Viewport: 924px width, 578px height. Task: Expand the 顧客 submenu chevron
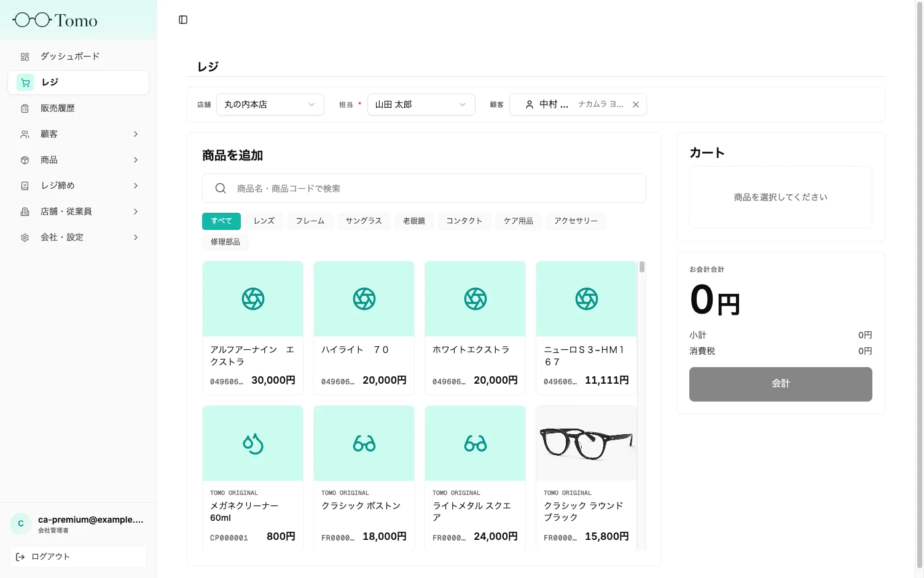point(136,134)
